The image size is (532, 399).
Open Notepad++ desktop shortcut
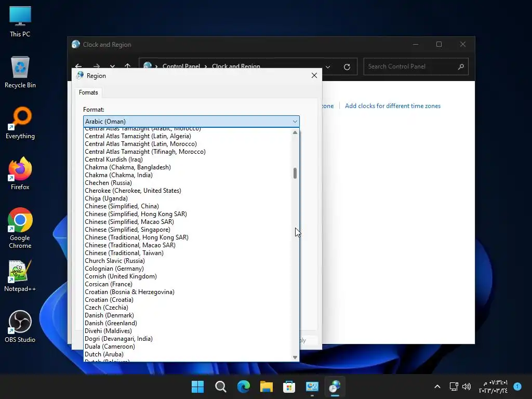20,276
